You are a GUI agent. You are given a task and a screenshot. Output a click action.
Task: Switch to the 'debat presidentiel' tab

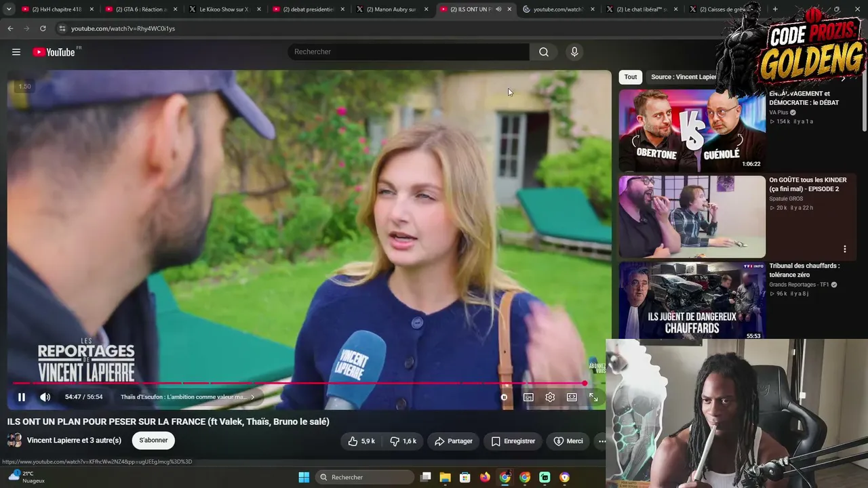point(309,9)
